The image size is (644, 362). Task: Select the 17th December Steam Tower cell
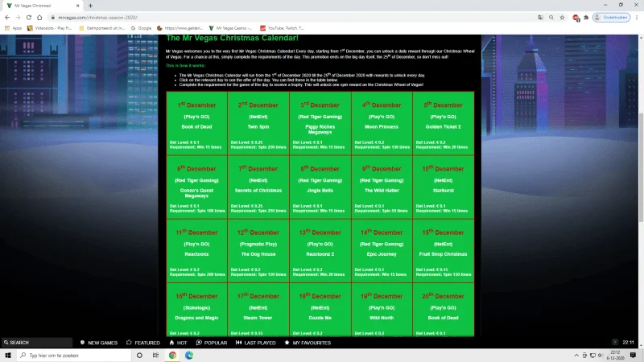[x=258, y=310]
